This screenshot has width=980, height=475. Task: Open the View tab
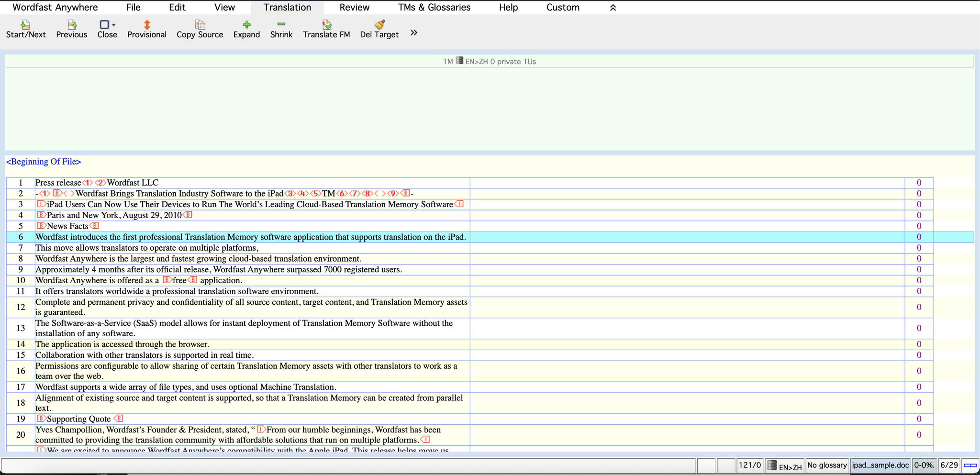pyautogui.click(x=224, y=8)
